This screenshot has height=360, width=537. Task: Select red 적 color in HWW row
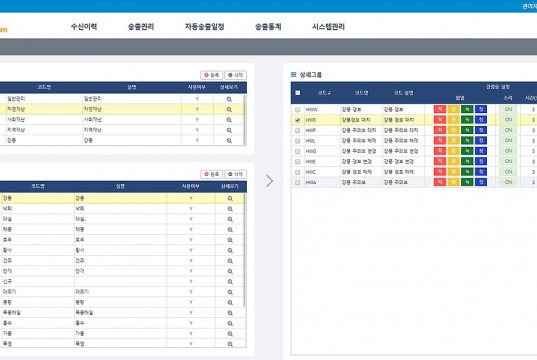[x=440, y=109]
